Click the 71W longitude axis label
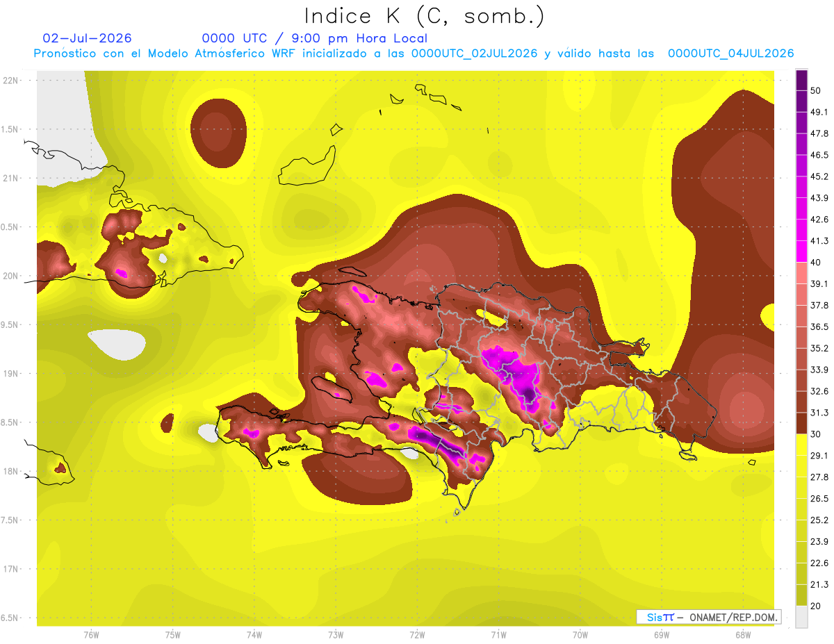The height and width of the screenshot is (644, 834). [x=498, y=634]
